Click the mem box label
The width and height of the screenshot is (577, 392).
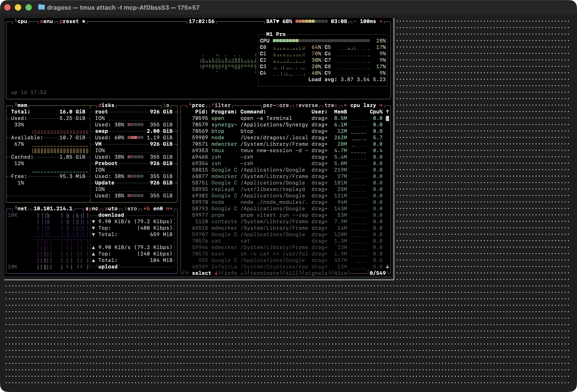(x=21, y=105)
